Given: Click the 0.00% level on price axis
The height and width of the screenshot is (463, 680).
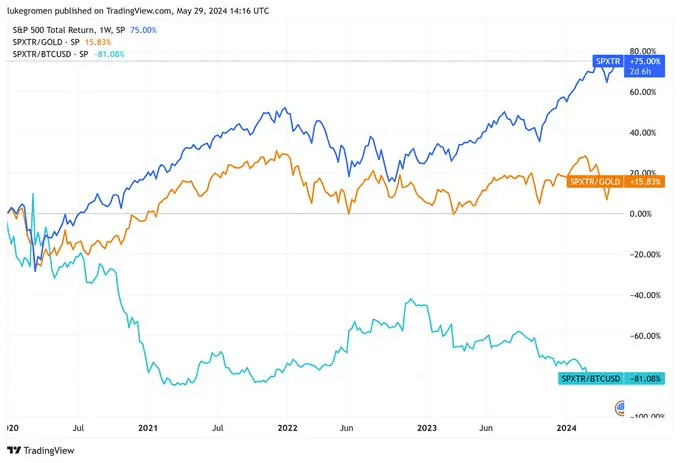Looking at the screenshot, I should pyautogui.click(x=642, y=214).
